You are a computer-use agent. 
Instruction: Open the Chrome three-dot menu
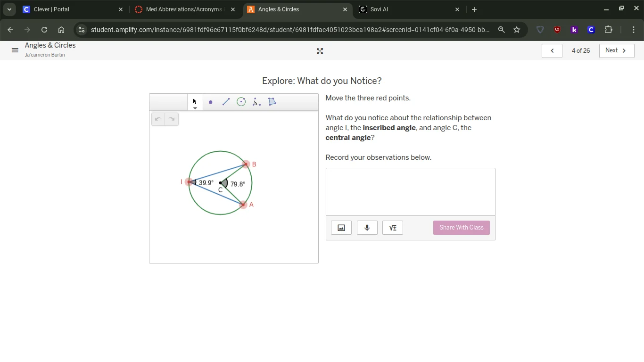634,29
